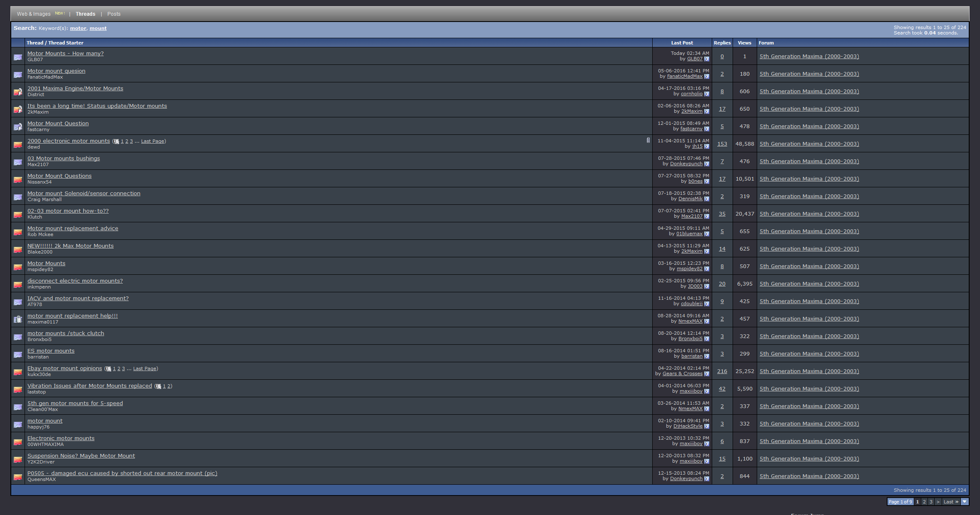Image resolution: width=980 pixels, height=515 pixels.
Task: Open the 153 replies count link
Action: pos(722,144)
